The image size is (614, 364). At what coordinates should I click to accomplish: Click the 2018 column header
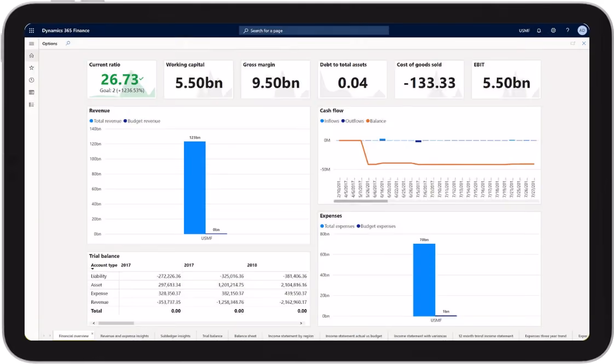pos(252,265)
